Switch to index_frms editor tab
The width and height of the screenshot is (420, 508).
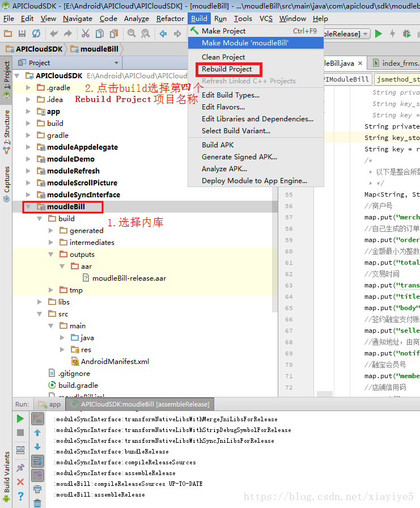[x=396, y=63]
